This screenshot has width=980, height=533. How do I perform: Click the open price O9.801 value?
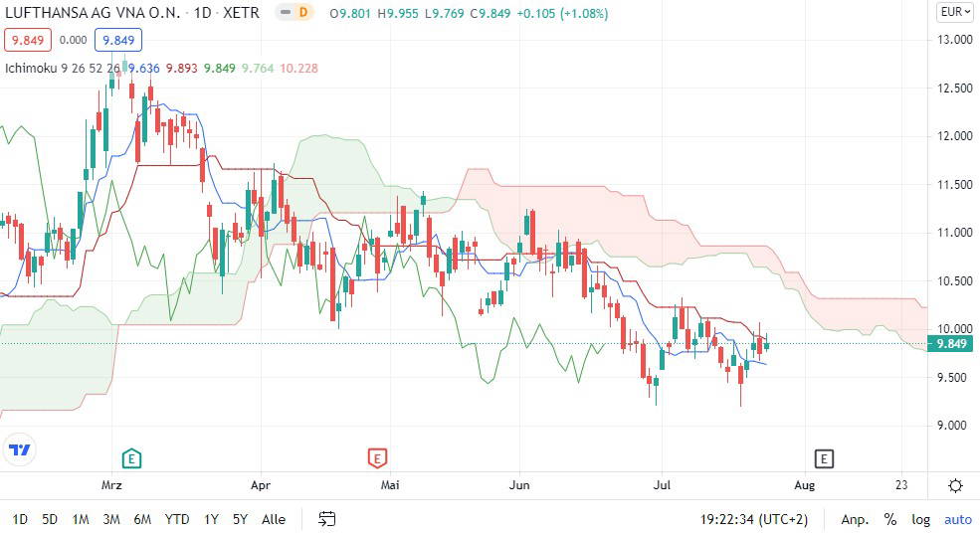point(350,13)
